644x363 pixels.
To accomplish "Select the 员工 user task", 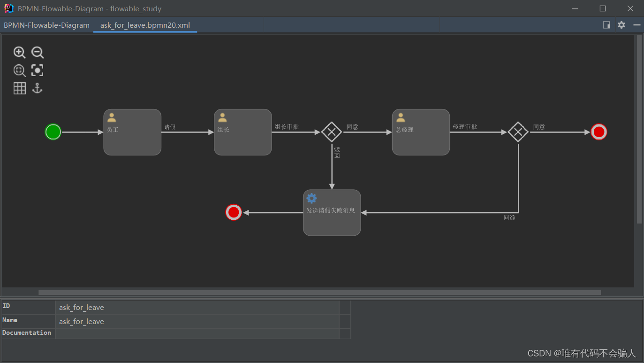I will click(132, 132).
